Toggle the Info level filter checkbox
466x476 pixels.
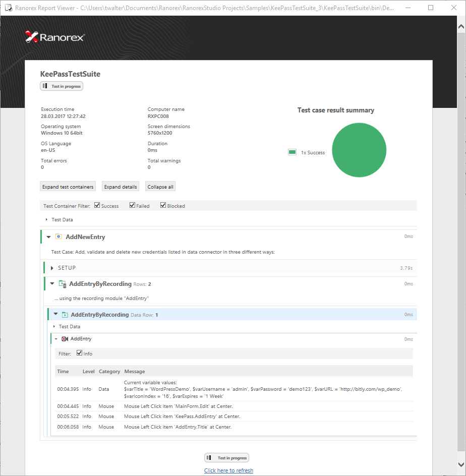click(x=80, y=353)
